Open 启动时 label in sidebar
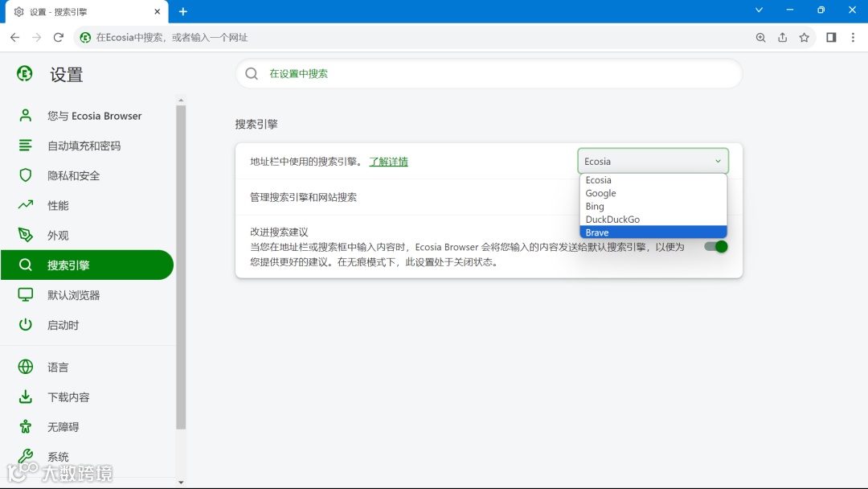This screenshot has height=489, width=868. pyautogui.click(x=63, y=325)
